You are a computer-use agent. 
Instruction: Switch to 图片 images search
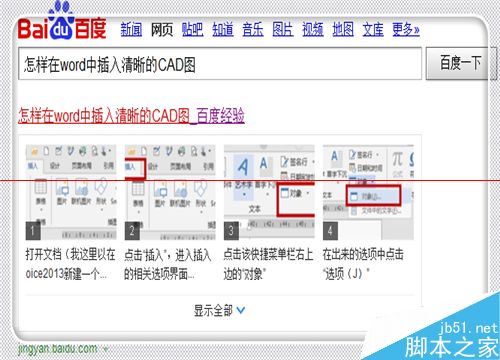(283, 29)
